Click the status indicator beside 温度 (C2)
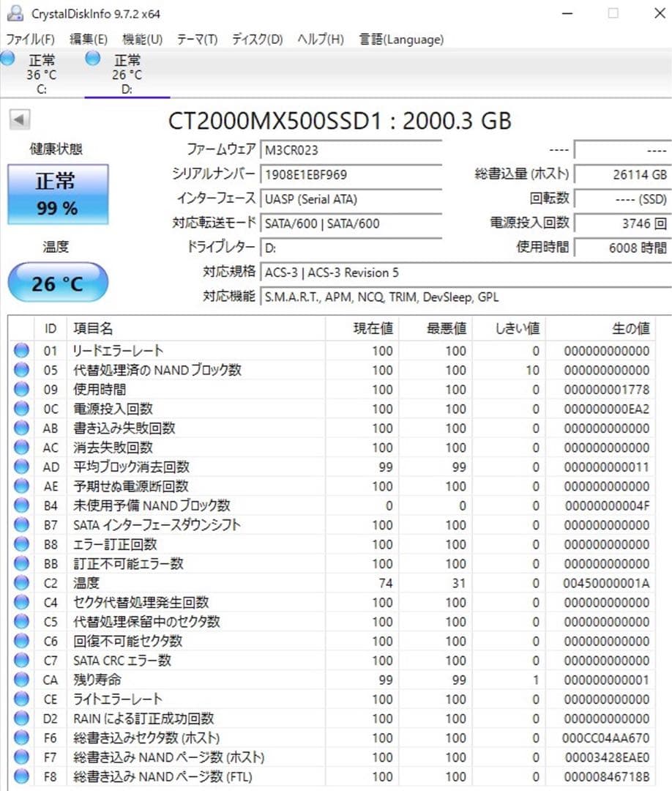 [21, 583]
